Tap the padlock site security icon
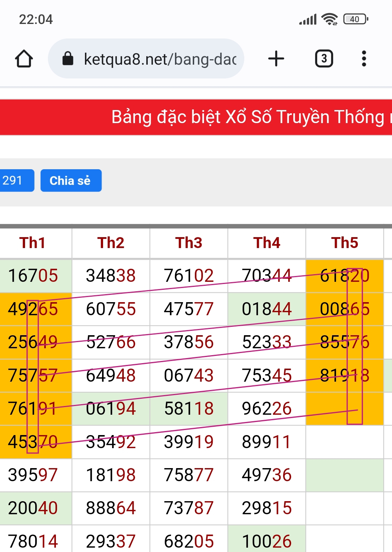Image resolution: width=392 pixels, height=552 pixels. click(x=68, y=58)
